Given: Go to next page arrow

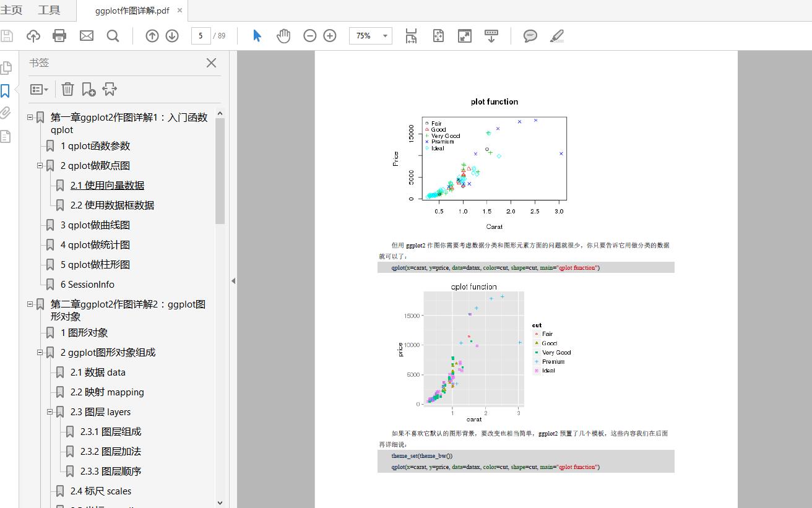Looking at the screenshot, I should point(172,36).
